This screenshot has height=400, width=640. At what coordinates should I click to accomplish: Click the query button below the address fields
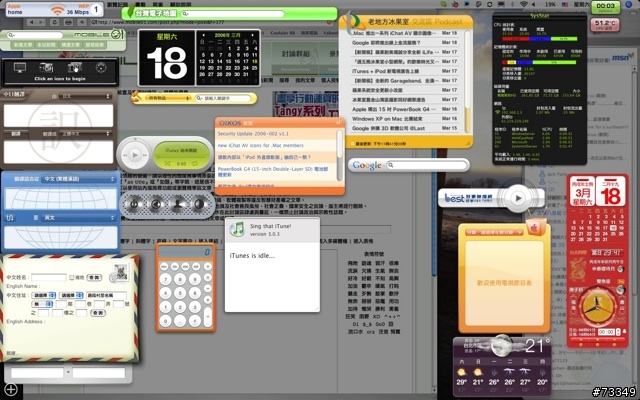coord(98,313)
